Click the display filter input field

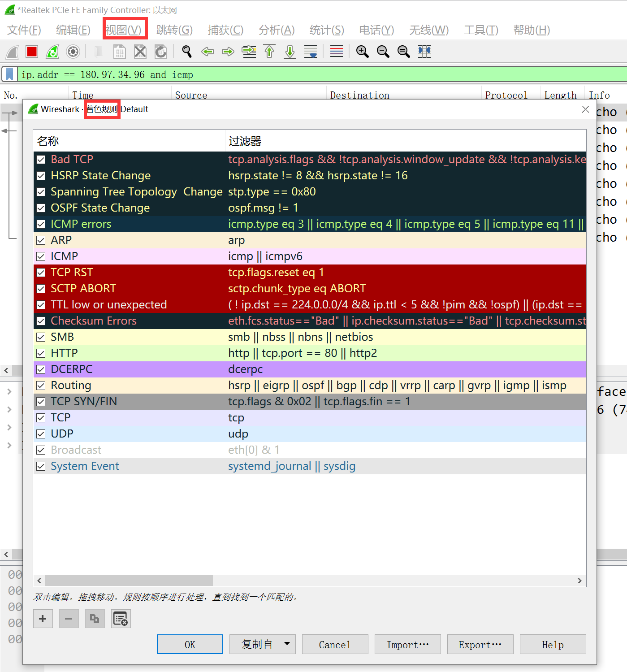322,74
